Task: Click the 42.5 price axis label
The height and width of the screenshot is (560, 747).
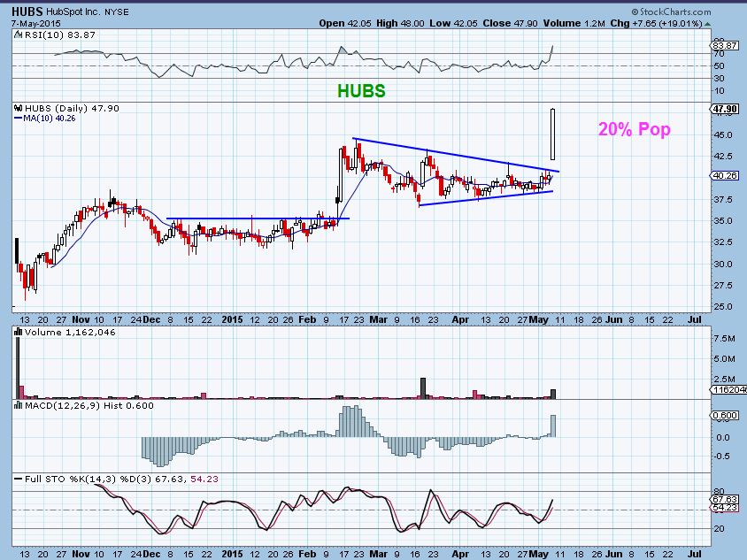Action: pyautogui.click(x=723, y=157)
